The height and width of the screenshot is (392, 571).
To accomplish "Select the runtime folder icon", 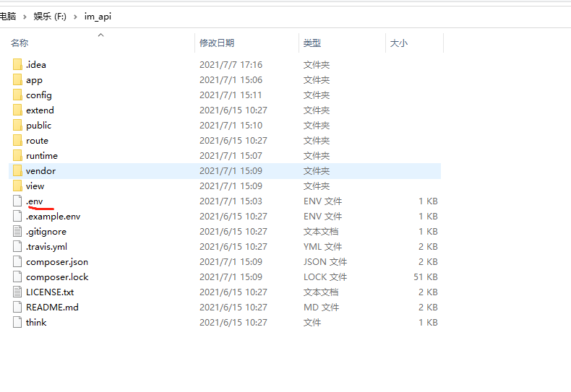I will 17,156.
